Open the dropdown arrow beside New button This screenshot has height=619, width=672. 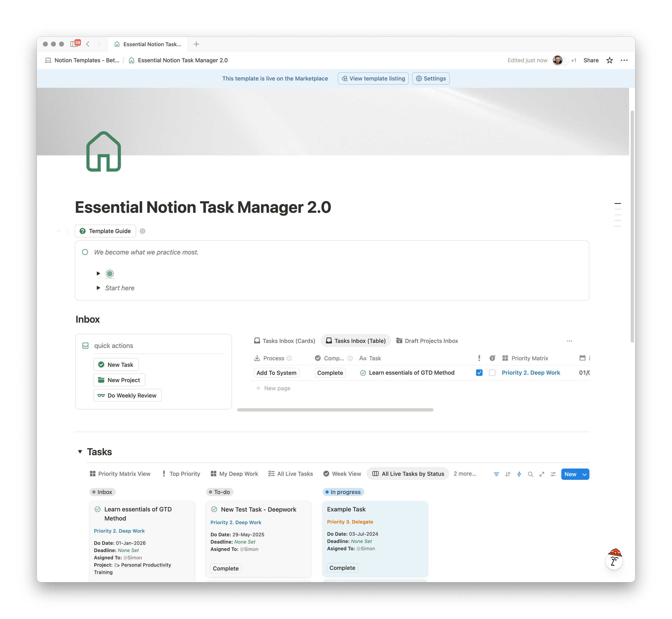(x=585, y=474)
